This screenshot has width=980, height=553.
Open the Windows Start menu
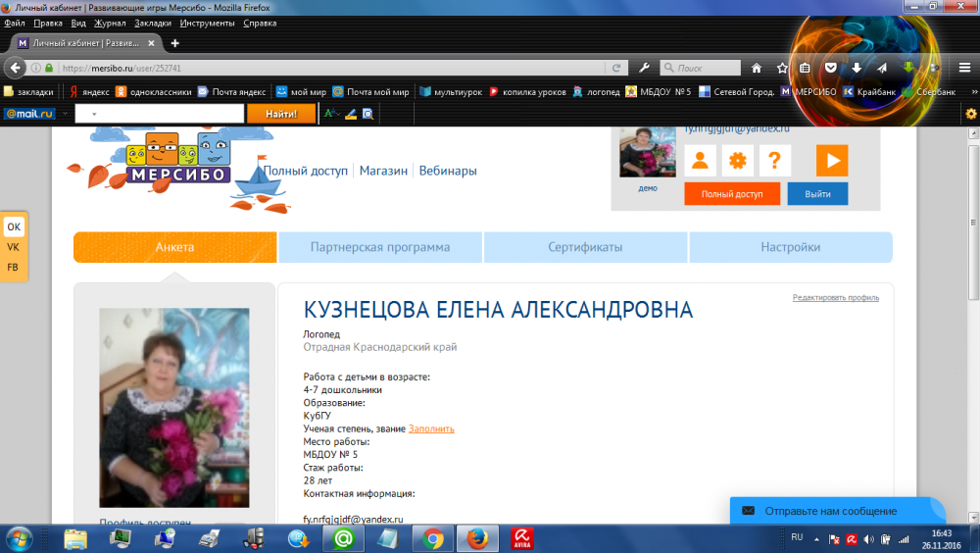coord(19,538)
